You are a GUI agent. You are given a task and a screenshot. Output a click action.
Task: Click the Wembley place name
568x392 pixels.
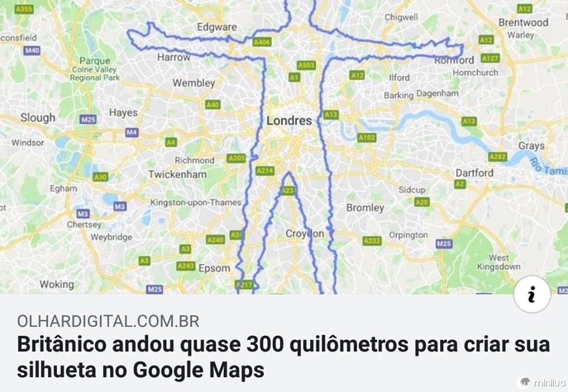click(x=194, y=83)
